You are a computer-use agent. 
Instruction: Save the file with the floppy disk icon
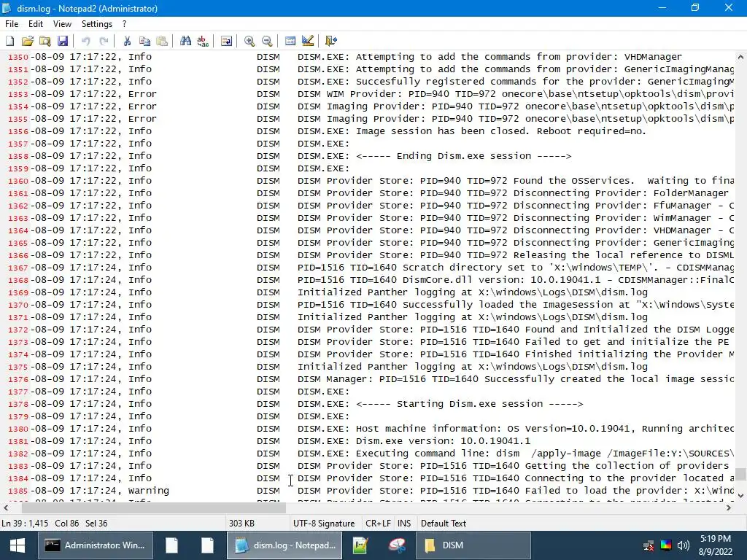(x=63, y=41)
